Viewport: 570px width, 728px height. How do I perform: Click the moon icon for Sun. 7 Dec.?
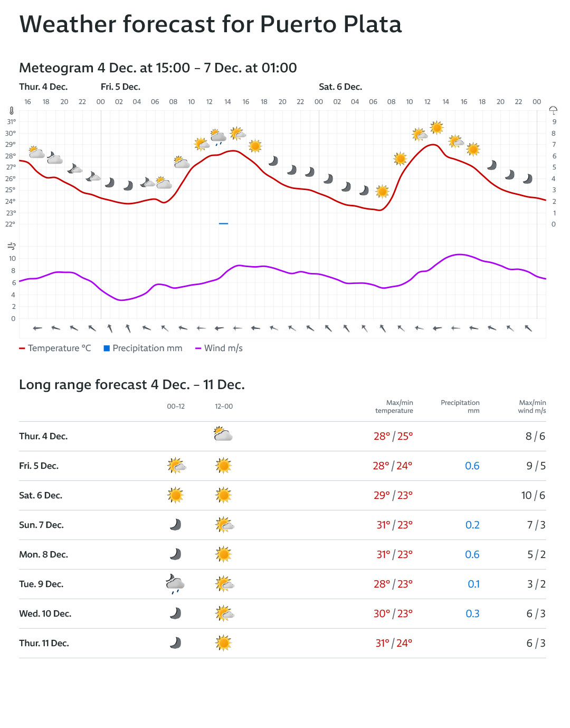175,525
